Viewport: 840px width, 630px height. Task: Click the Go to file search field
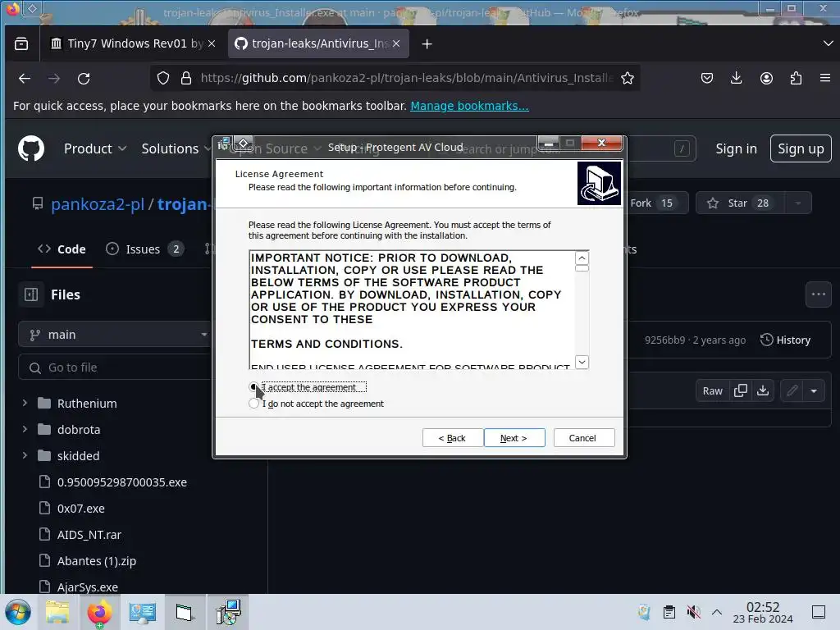(115, 367)
